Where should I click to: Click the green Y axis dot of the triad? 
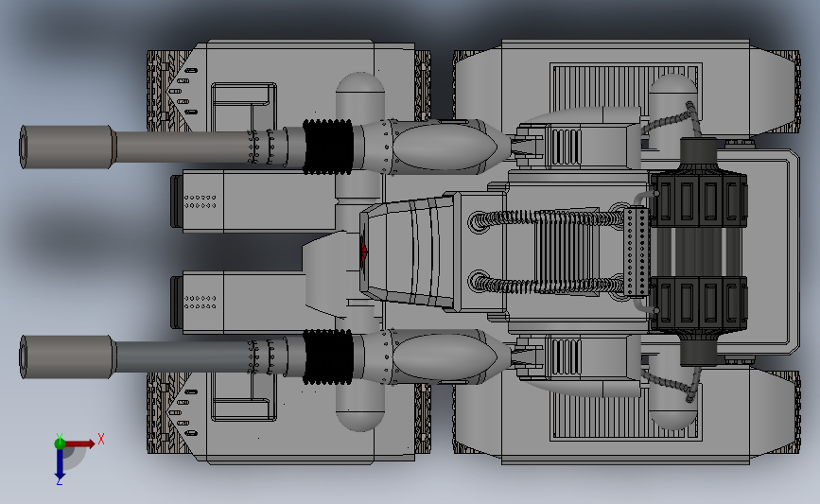pos(60,443)
